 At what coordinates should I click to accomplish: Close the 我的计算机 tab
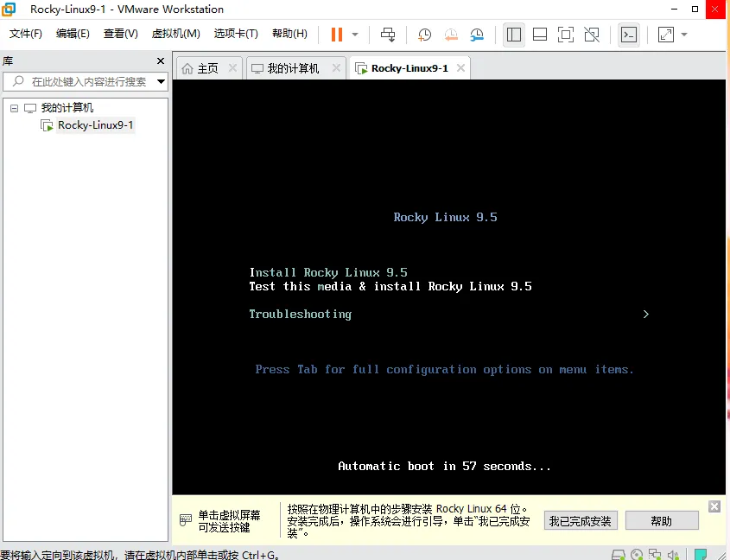336,68
